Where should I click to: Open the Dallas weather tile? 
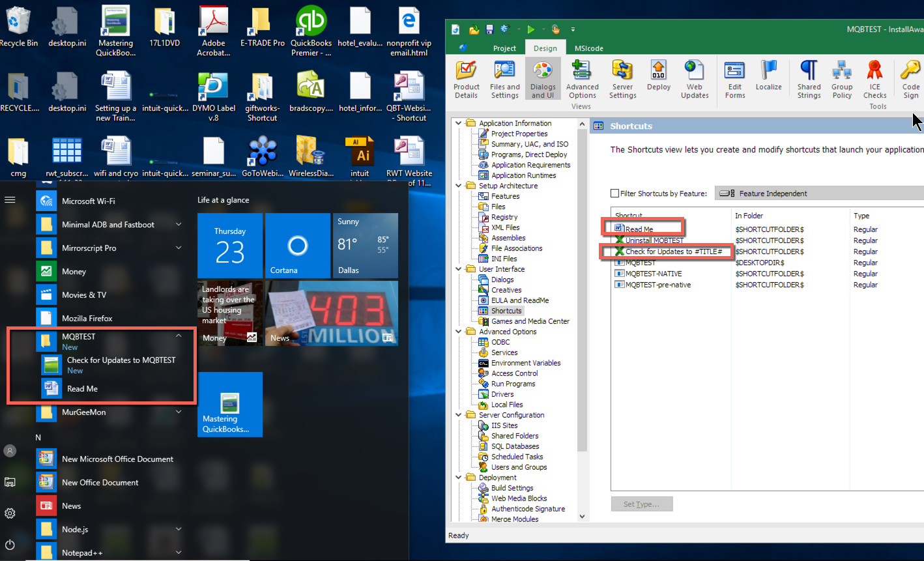pos(366,246)
